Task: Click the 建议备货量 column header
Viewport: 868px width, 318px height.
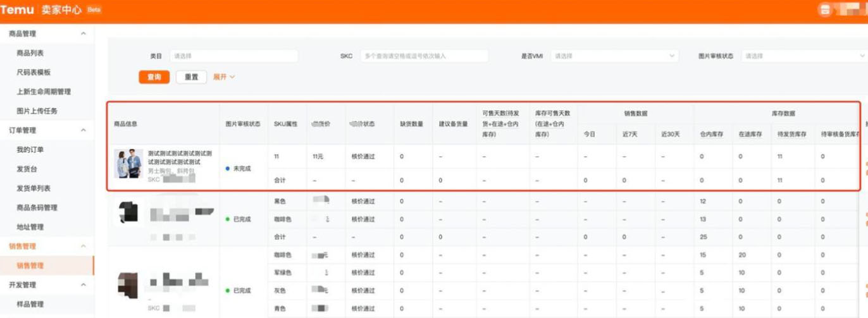Action: 454,124
